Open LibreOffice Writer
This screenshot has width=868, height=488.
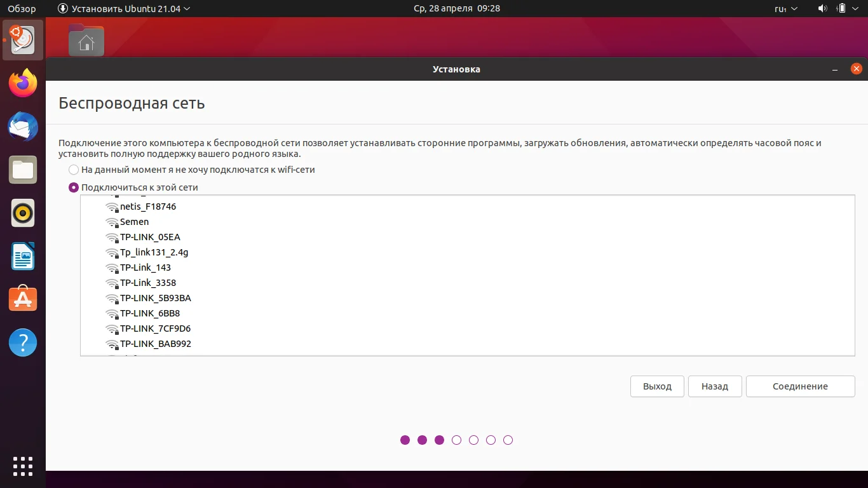[22, 256]
